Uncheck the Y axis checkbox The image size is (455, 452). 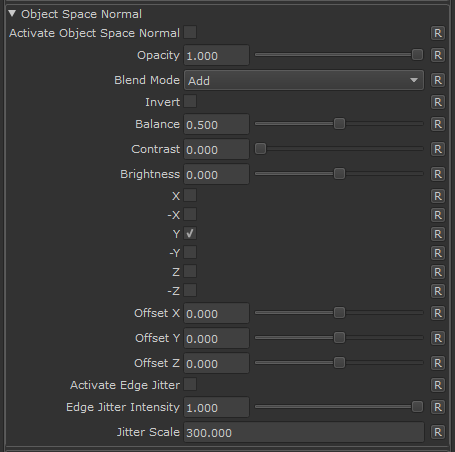pos(190,233)
